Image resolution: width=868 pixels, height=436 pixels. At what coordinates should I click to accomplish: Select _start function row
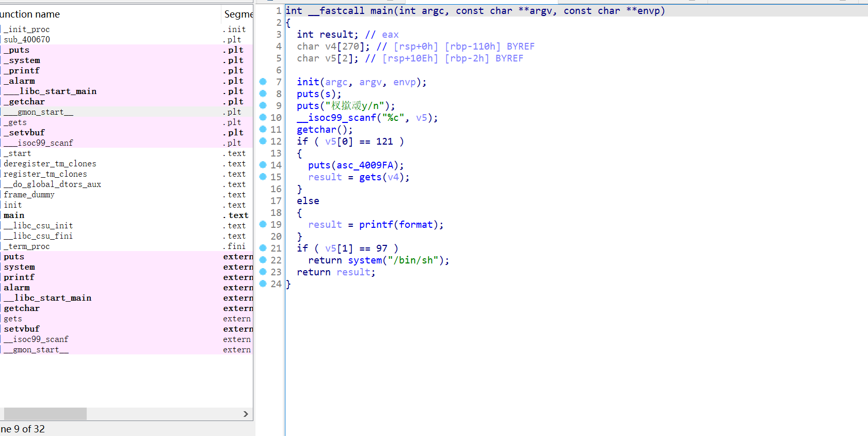coord(126,153)
